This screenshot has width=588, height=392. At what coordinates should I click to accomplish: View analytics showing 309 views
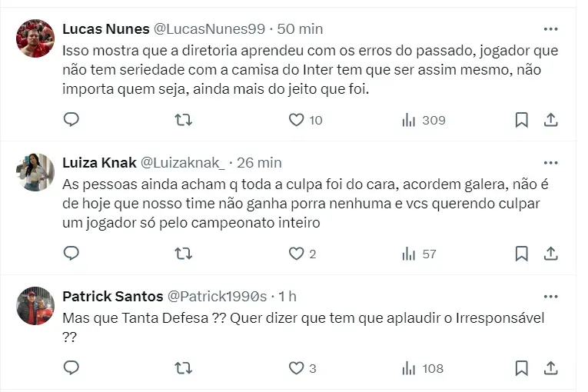pyautogui.click(x=424, y=120)
